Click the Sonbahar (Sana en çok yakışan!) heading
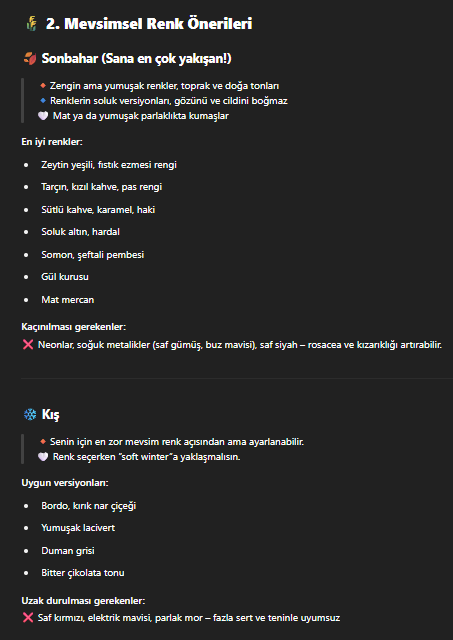The width and height of the screenshot is (453, 640). [x=136, y=59]
